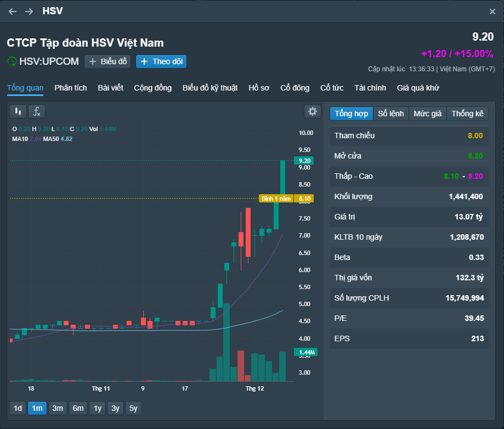Open the Phân tích tab
This screenshot has height=429, width=504.
(x=70, y=88)
